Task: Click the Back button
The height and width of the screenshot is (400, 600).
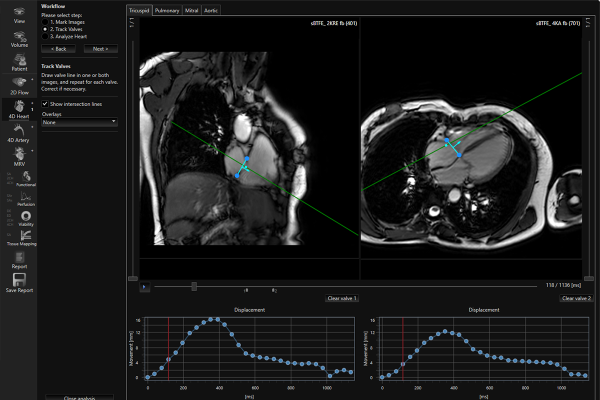Action: pos(58,49)
